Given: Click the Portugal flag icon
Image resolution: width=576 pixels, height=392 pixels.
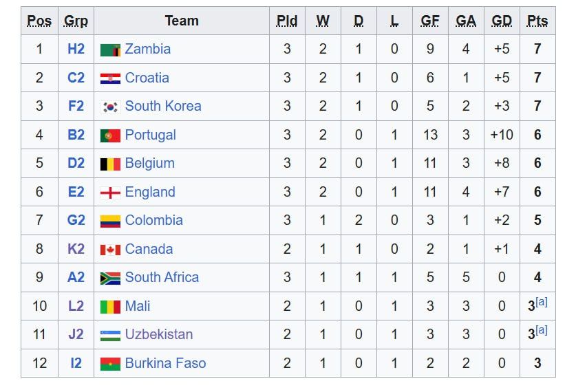Looking at the screenshot, I should (x=110, y=135).
